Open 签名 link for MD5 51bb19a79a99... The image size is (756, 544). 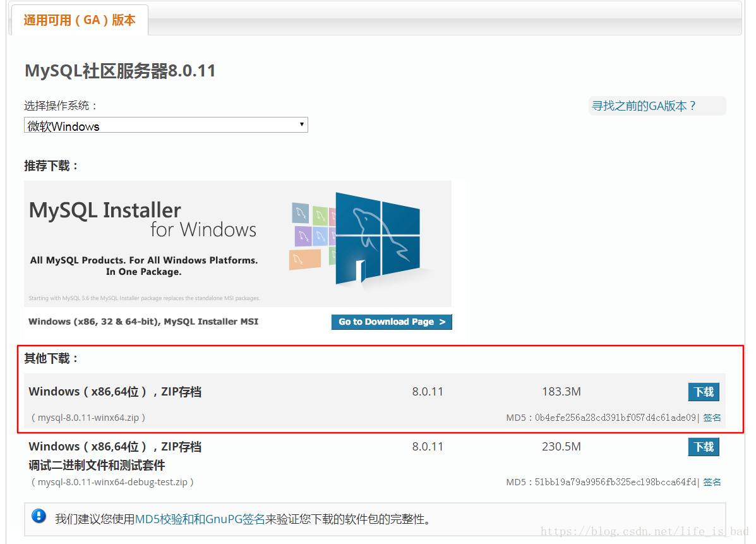coord(712,482)
